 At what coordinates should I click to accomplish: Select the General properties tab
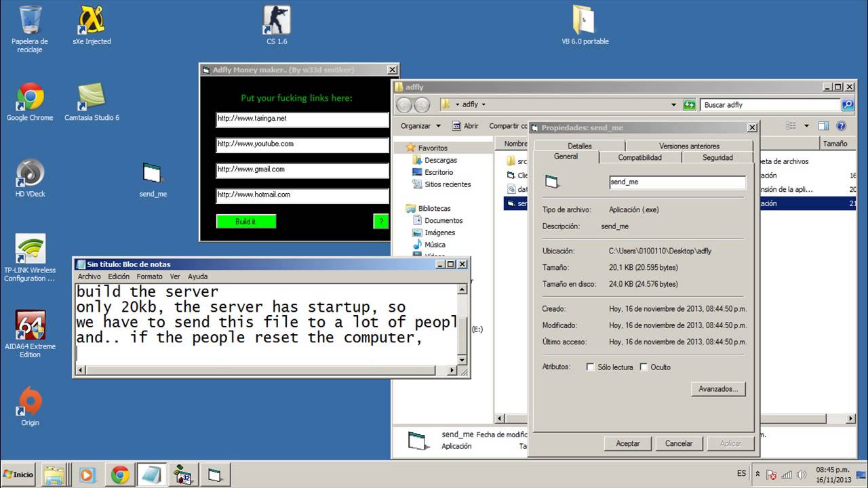coord(566,157)
